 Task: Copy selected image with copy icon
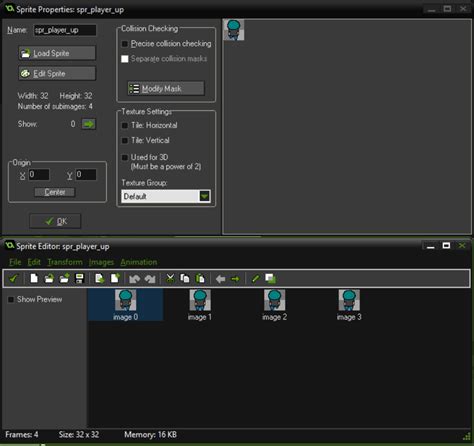[185, 278]
